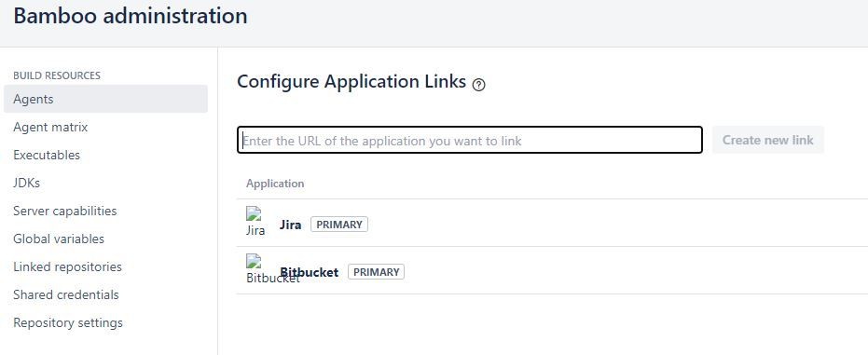Click the Application column header
This screenshot has width=868, height=355.
tap(275, 184)
